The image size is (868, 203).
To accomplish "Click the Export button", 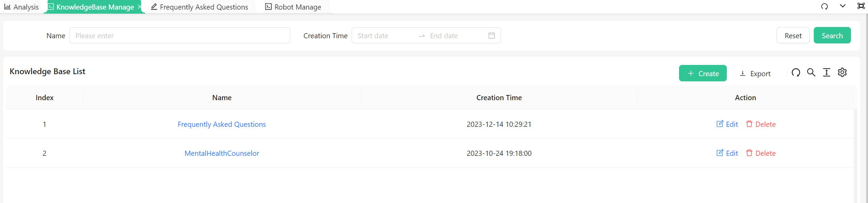I will (755, 73).
